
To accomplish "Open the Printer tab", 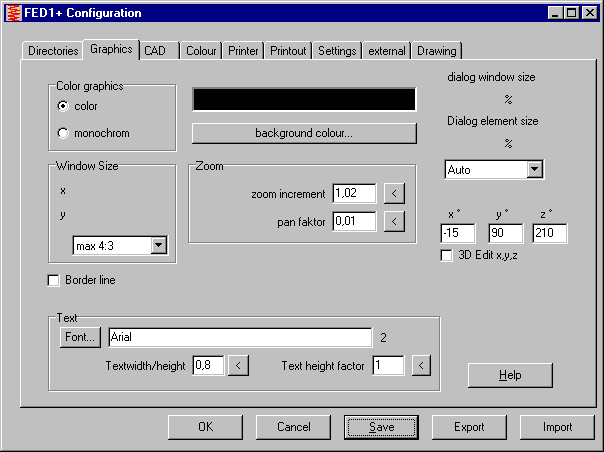I will coord(243,50).
